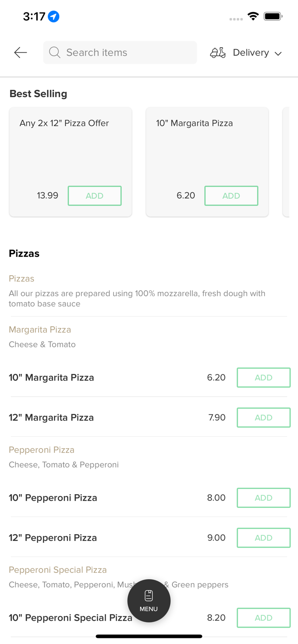The height and width of the screenshot is (644, 298).
Task: Open the 12" Pepperoni Pizza item name
Action: 53,538
